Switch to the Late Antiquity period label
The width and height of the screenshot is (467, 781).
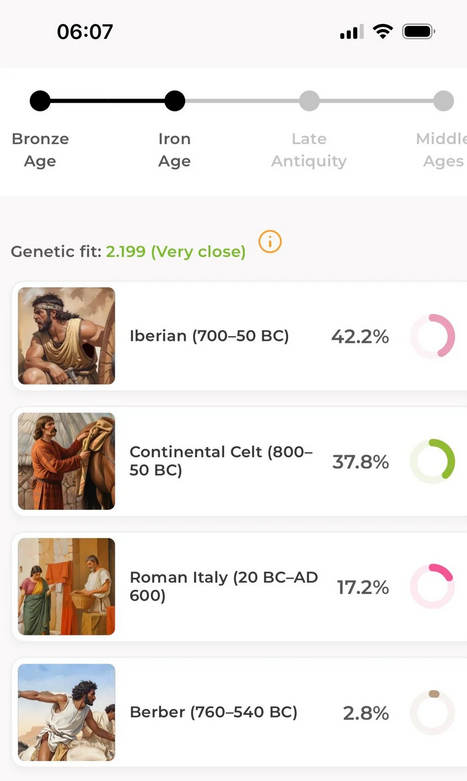coord(309,150)
